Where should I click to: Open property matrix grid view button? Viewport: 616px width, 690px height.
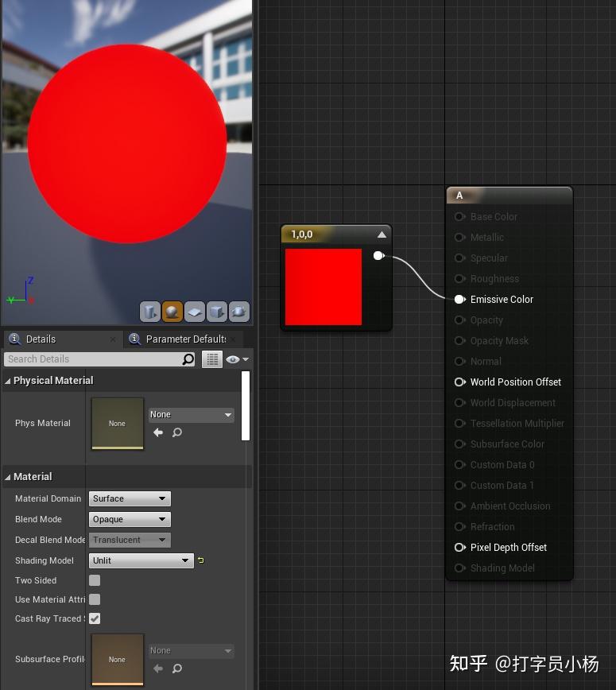pos(212,359)
